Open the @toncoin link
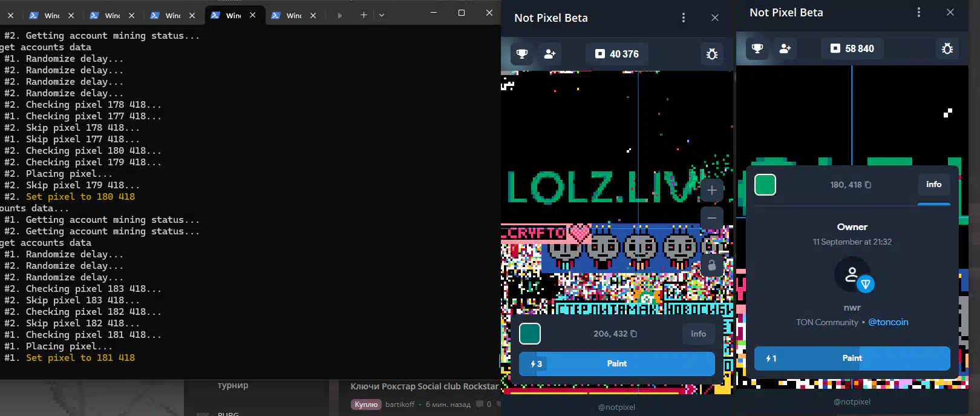Screen dimensions: 980x416 click(x=888, y=322)
